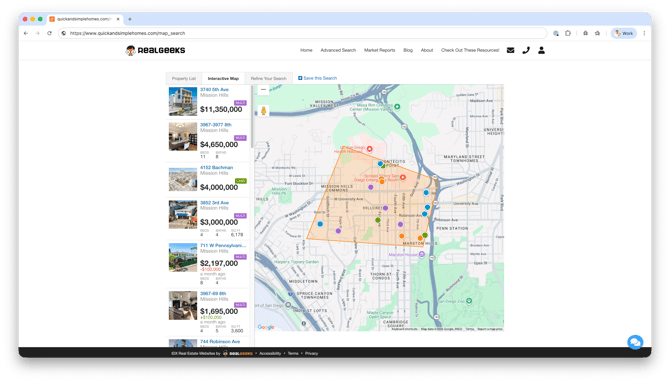Select the Marston House map pin
This screenshot has height=382, width=670.
pos(422,254)
